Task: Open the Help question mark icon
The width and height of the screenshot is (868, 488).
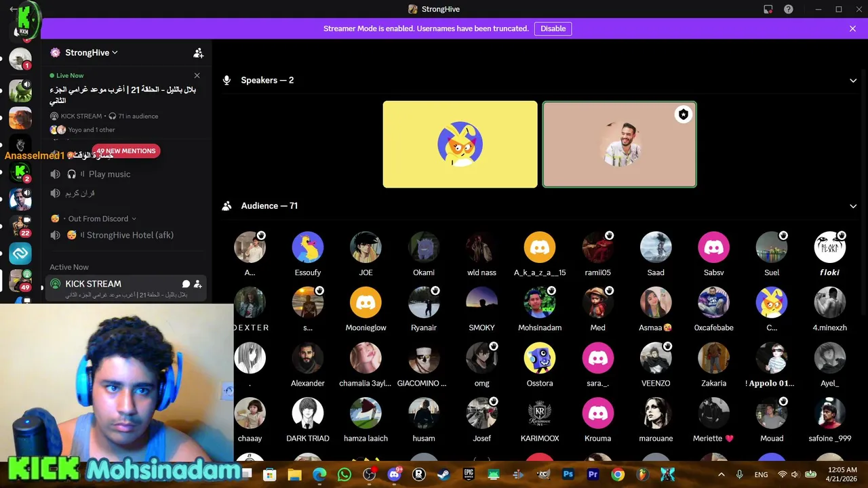Action: click(788, 9)
